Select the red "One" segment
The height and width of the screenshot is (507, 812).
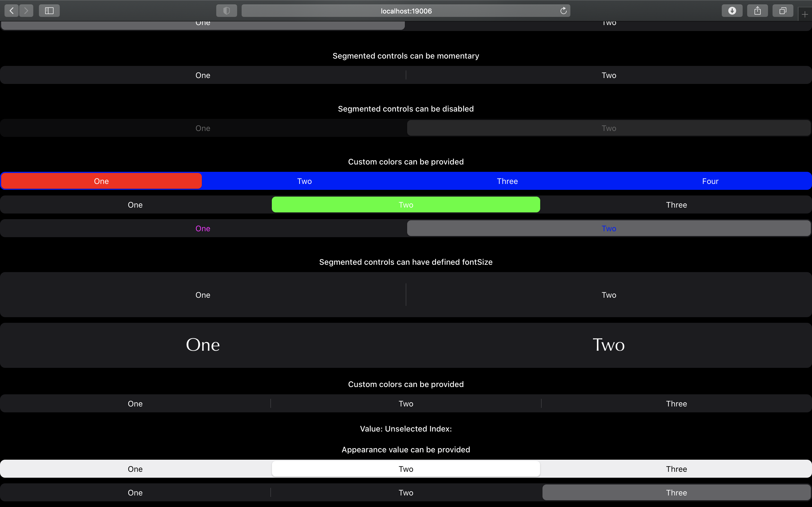101,181
